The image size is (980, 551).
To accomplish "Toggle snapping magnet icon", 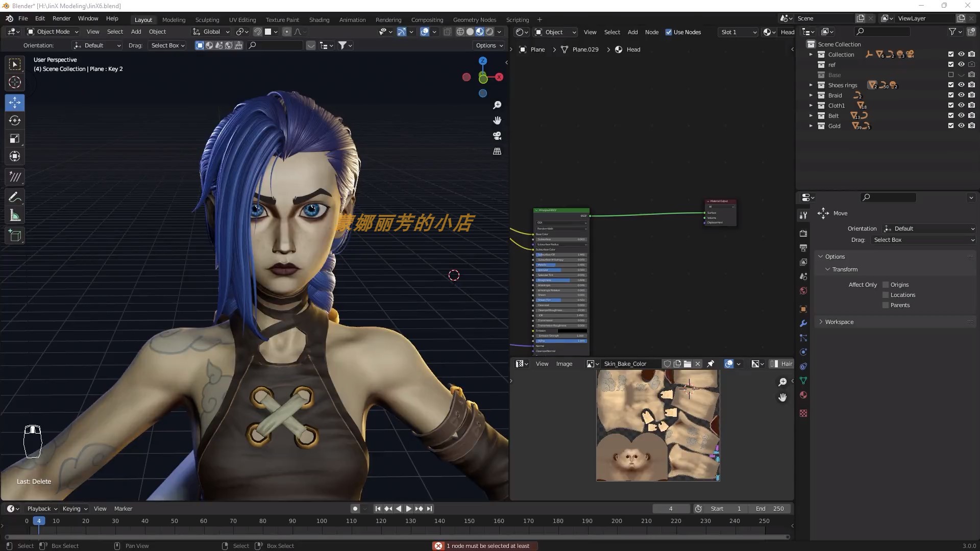I will [x=258, y=32].
